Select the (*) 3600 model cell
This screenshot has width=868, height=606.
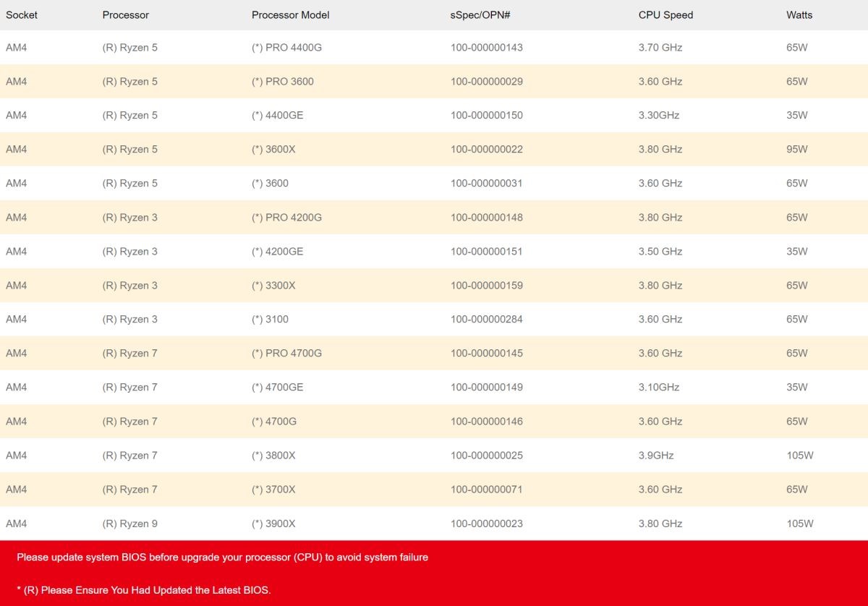(x=270, y=184)
